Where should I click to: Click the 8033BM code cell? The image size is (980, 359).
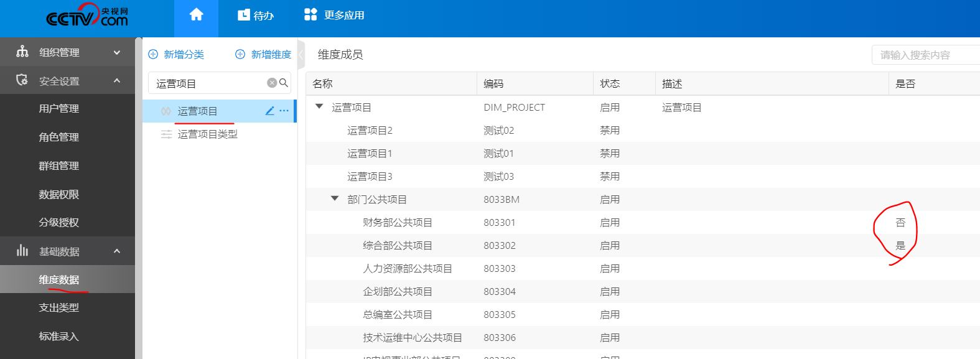click(502, 199)
